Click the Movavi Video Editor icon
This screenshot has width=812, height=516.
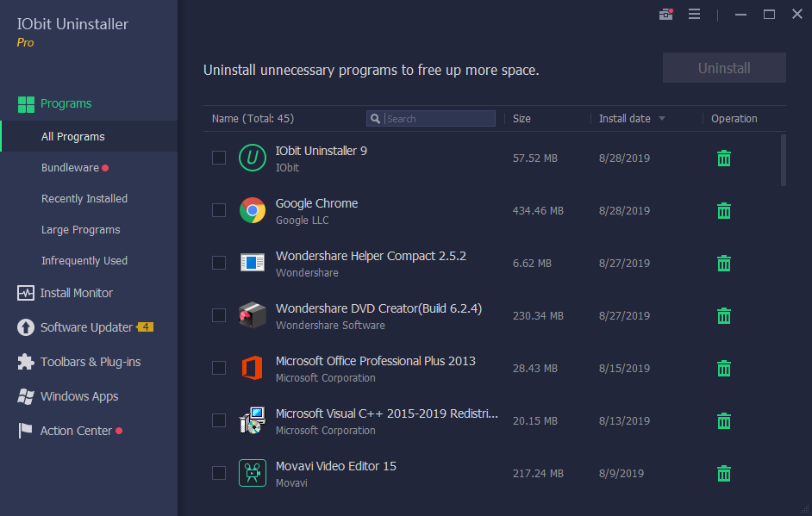pos(253,473)
